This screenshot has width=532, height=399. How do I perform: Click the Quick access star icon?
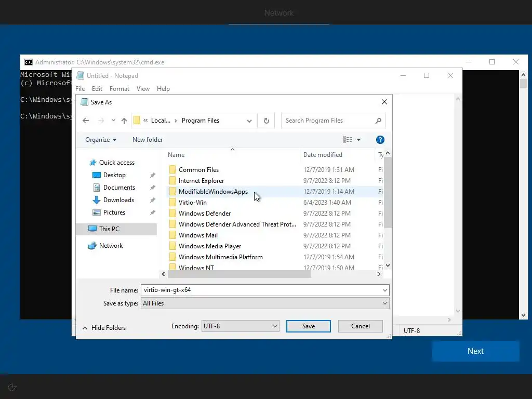click(93, 163)
